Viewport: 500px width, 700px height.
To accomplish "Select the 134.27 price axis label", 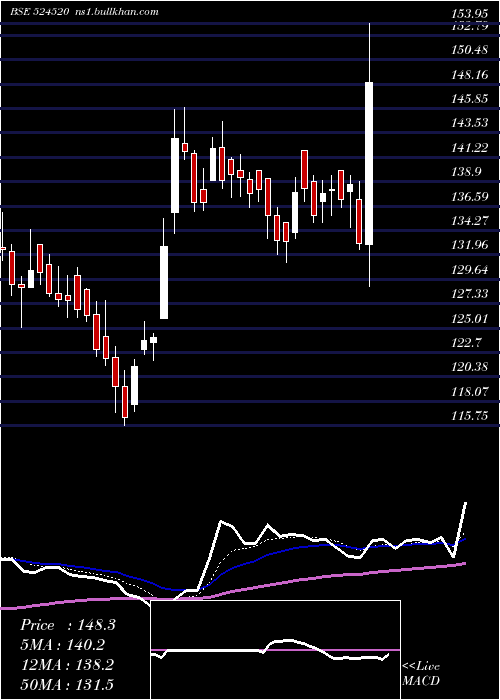I will [470, 221].
